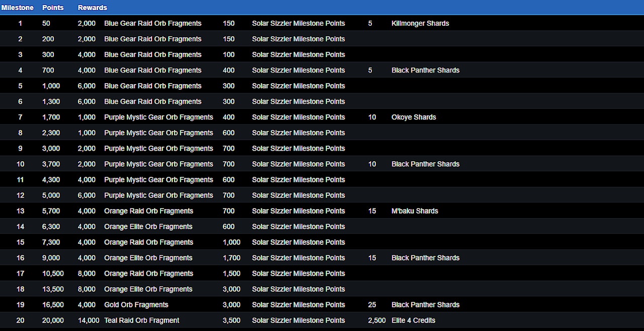Select Gold Orb Fragments in milestone 19
The width and height of the screenshot is (644, 331).
pyautogui.click(x=136, y=304)
